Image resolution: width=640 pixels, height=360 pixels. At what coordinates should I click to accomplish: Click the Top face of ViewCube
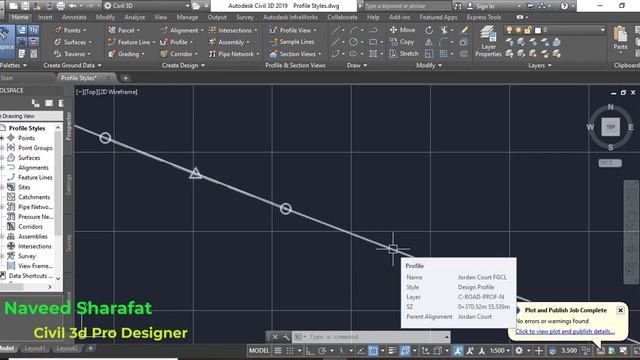click(x=610, y=127)
